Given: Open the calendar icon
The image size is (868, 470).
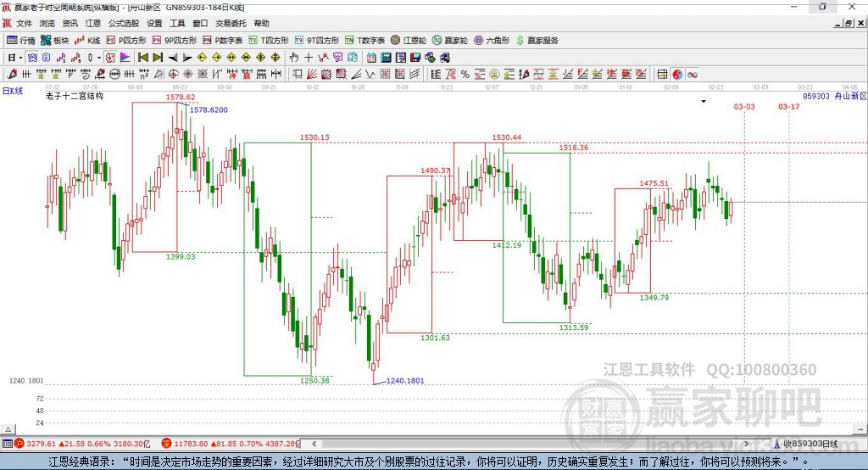Looking at the screenshot, I should [x=371, y=58].
